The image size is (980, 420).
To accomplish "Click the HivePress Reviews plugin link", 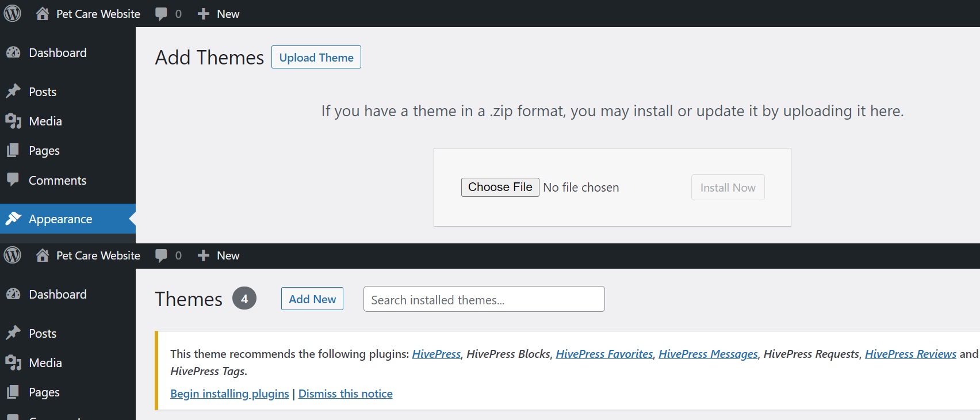I will [x=910, y=354].
